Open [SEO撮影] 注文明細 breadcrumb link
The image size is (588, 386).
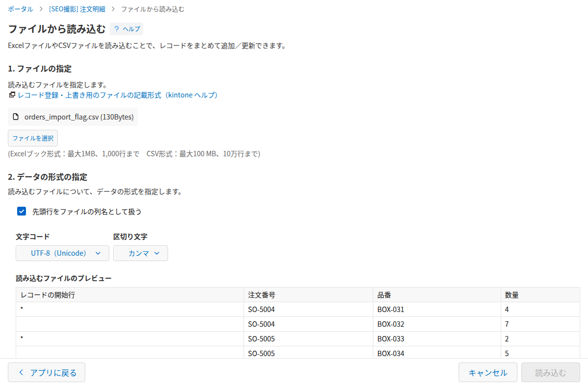pyautogui.click(x=77, y=9)
